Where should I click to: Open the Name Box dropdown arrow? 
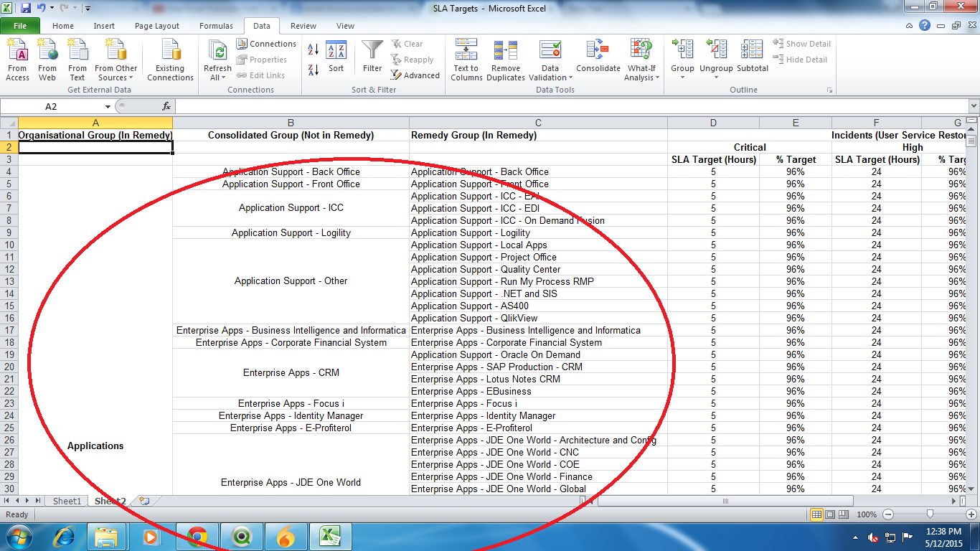pyautogui.click(x=108, y=106)
